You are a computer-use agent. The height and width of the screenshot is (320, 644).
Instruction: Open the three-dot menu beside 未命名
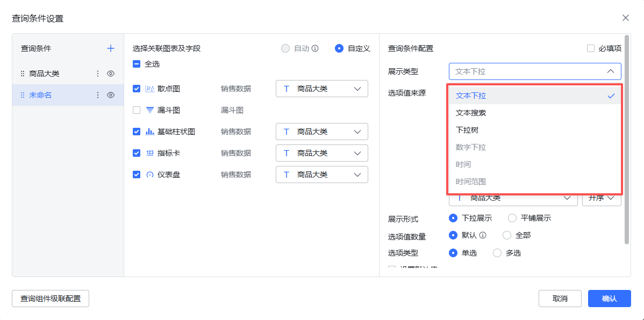[x=98, y=94]
